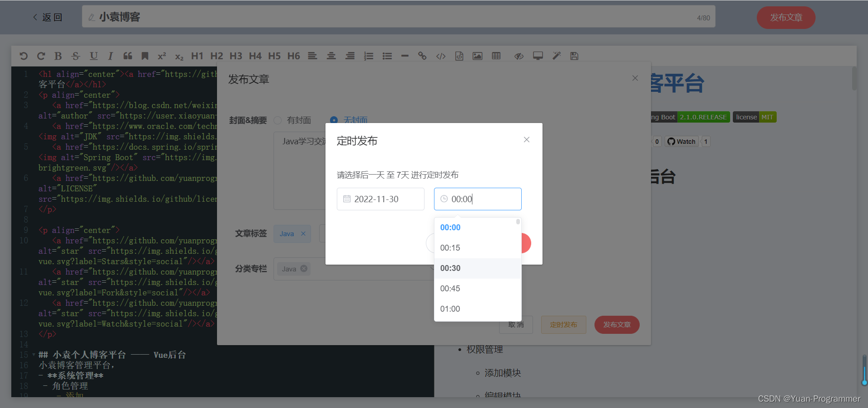The image size is (868, 408).
Task: Select the 无封面 radio option
Action: pyautogui.click(x=349, y=120)
